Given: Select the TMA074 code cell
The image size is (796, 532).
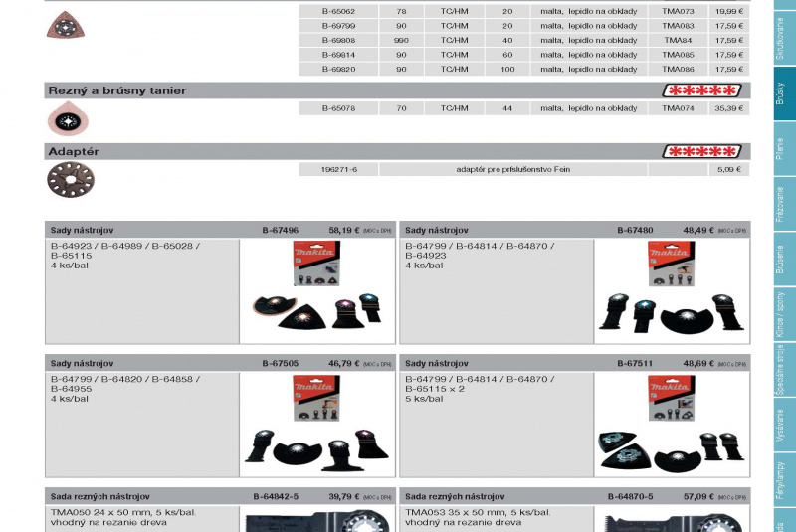Looking at the screenshot, I should (x=679, y=108).
